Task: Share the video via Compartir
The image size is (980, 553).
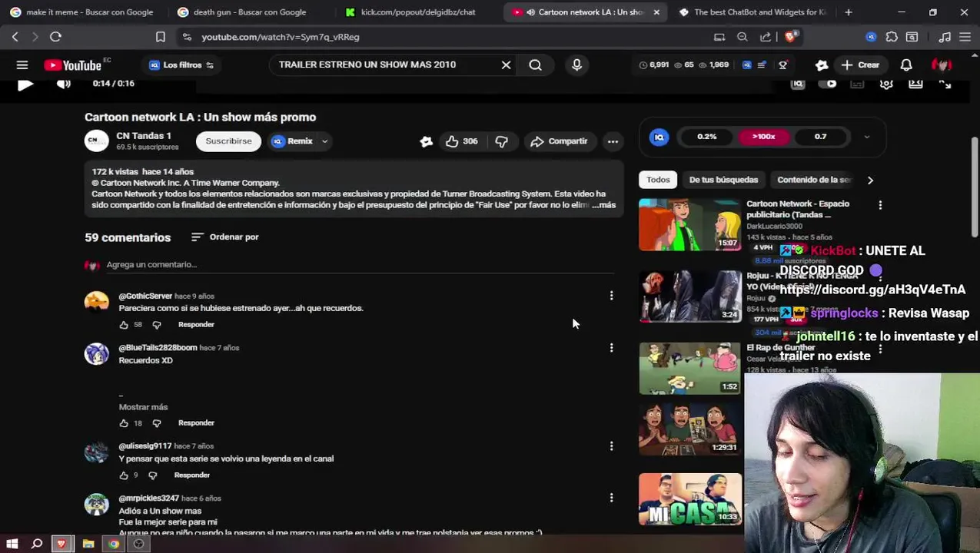Action: point(559,141)
